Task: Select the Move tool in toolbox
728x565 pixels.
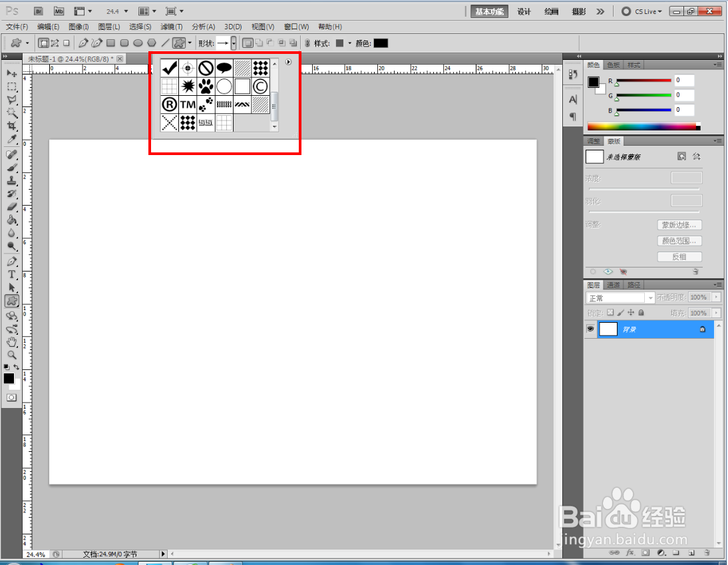Action: point(11,73)
